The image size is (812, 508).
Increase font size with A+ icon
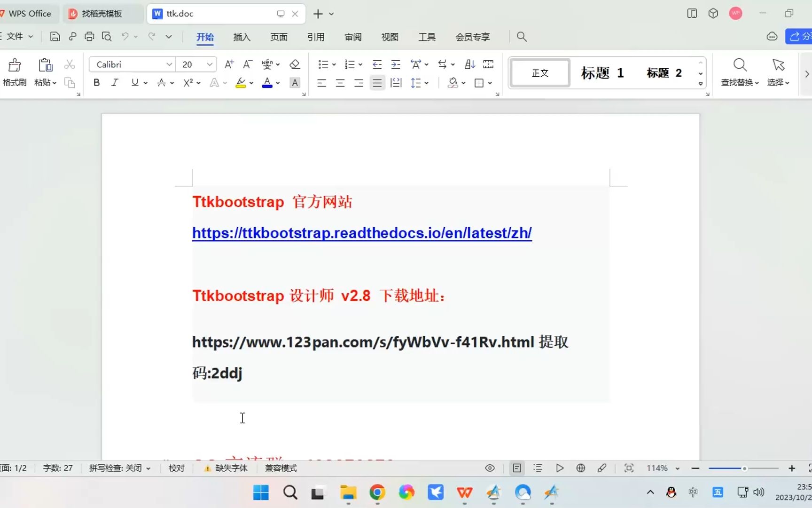(x=229, y=64)
